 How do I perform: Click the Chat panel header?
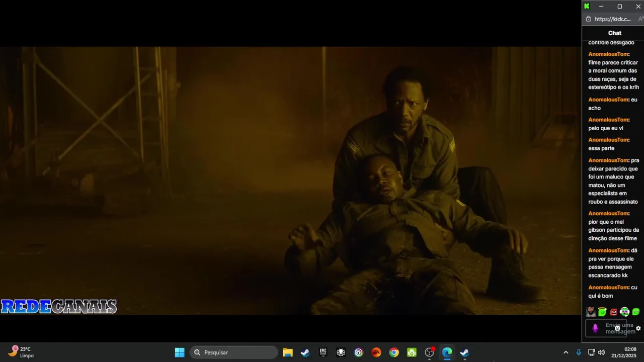[x=614, y=33]
